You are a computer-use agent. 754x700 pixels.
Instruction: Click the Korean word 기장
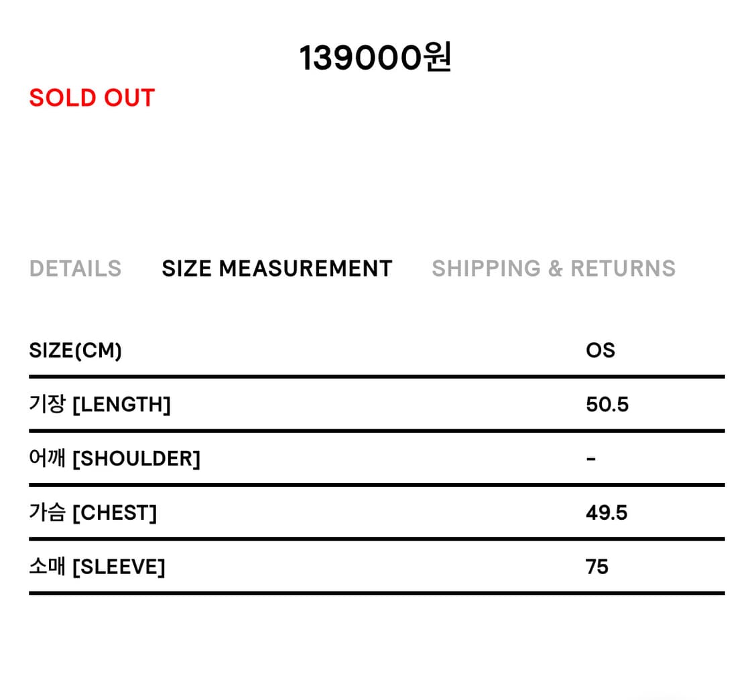coord(47,405)
